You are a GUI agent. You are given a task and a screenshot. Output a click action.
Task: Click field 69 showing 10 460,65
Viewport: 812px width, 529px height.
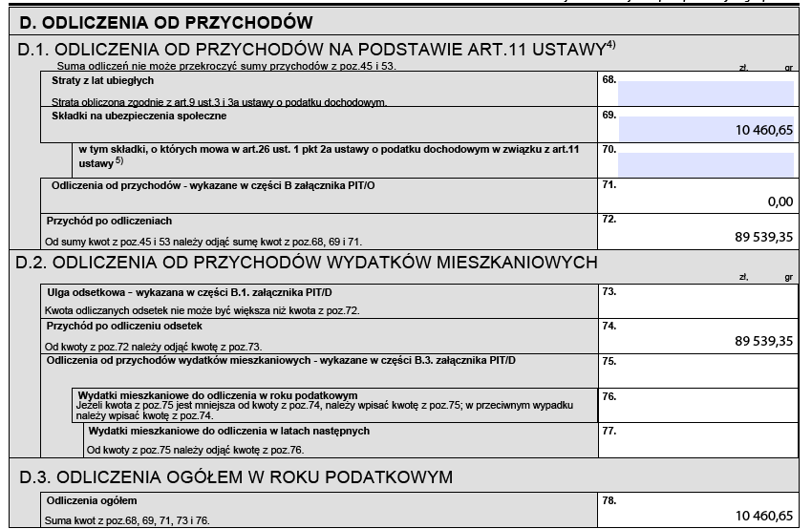click(x=705, y=130)
